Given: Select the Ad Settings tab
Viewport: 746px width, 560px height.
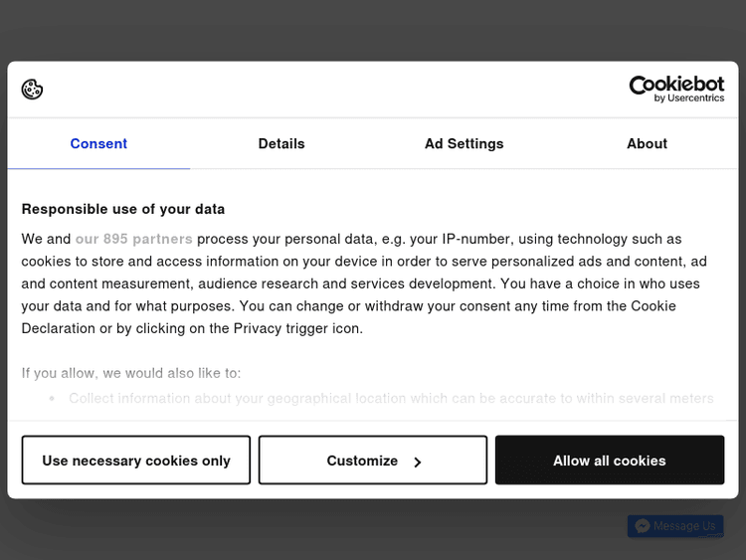Looking at the screenshot, I should click(x=464, y=144).
